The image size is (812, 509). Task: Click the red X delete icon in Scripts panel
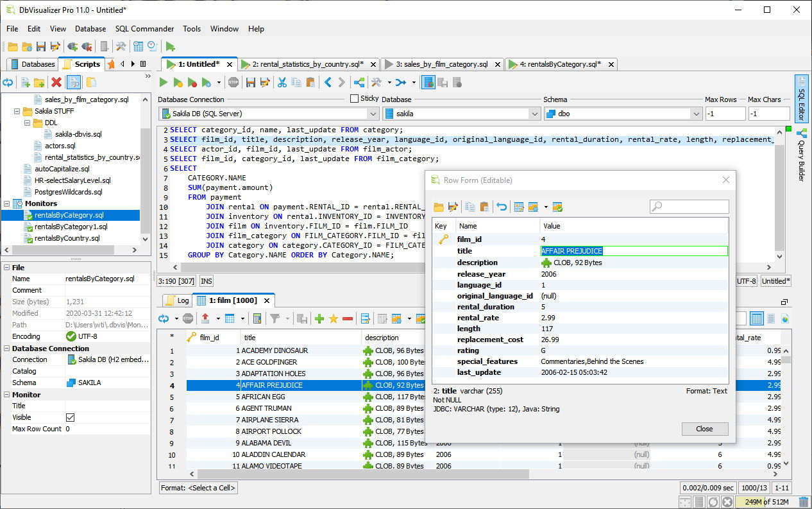56,82
